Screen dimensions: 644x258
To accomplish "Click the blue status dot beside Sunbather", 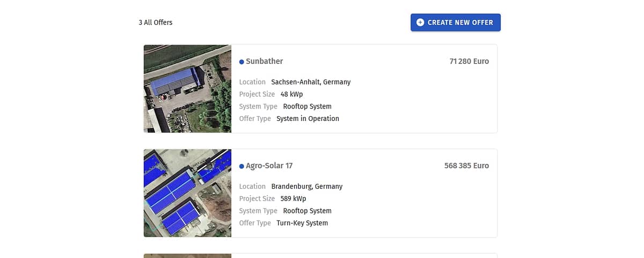I will (x=241, y=62).
